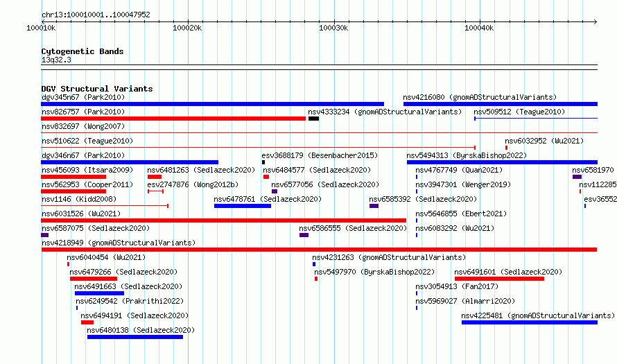Screen dimensions: 617x364
Task: Open the nsv4216080 gnomAD variant label
Action: coord(480,97)
